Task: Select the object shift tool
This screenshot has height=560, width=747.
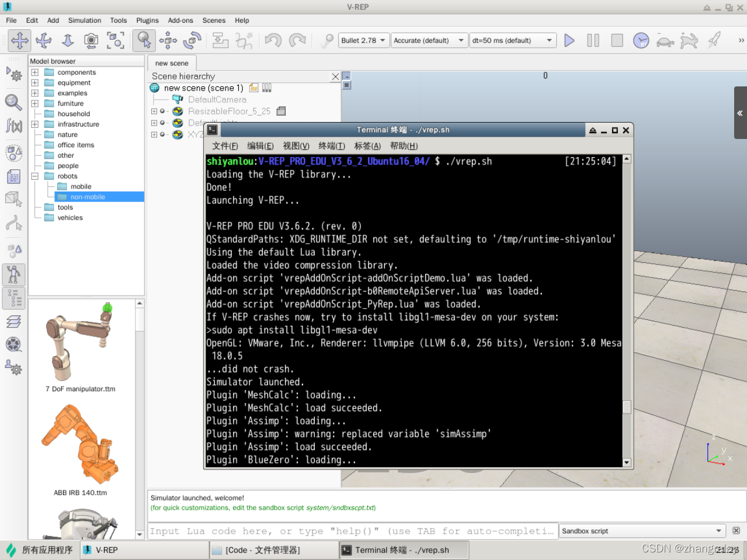Action: 168,40
